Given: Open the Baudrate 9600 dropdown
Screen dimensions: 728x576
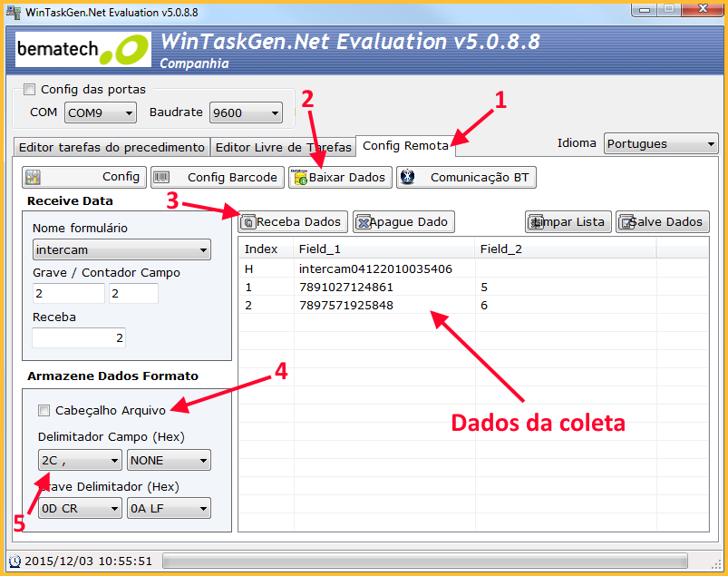Looking at the screenshot, I should 246,112.
